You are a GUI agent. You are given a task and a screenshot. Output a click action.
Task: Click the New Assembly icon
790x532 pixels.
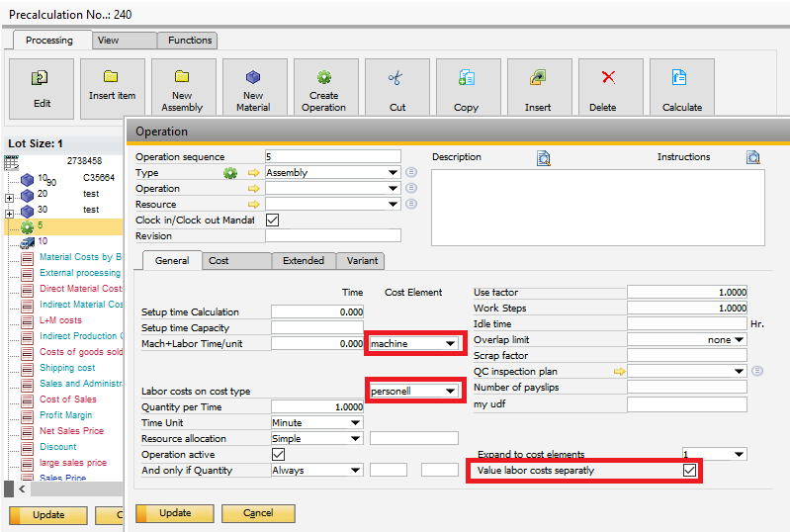[182, 78]
